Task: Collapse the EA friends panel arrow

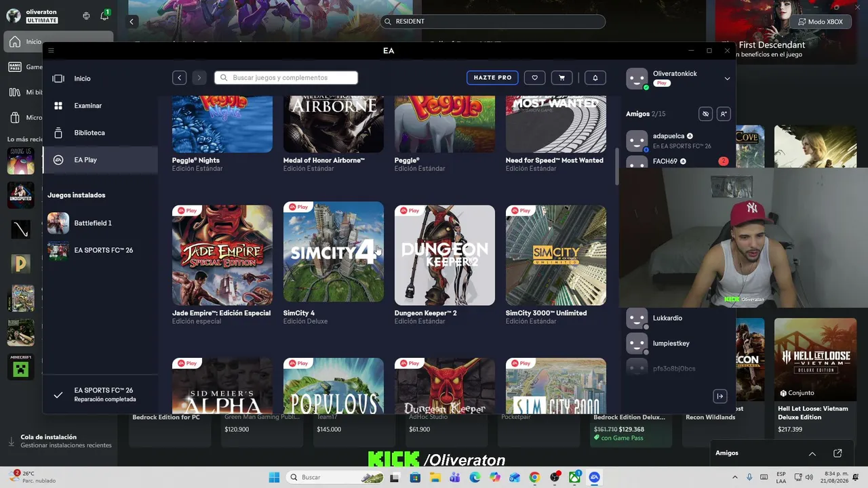Action: point(720,396)
